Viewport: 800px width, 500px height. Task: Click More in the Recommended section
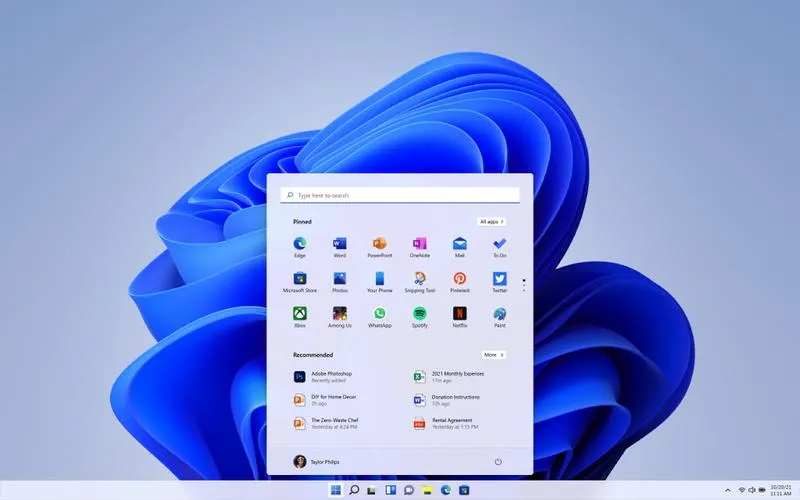494,355
